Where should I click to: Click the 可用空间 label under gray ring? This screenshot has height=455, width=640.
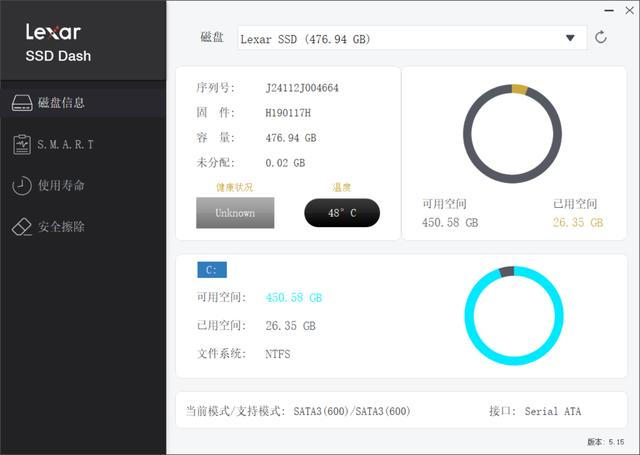coord(444,204)
